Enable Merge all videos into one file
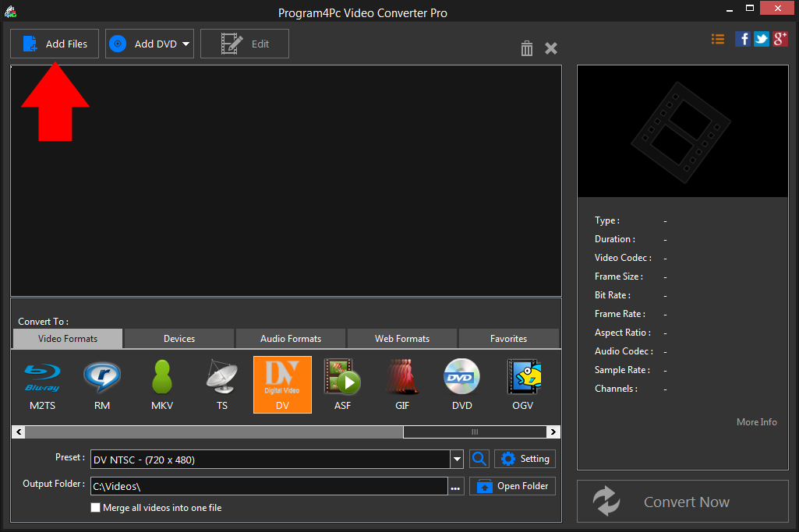Viewport: 799px width, 532px height. [95, 507]
